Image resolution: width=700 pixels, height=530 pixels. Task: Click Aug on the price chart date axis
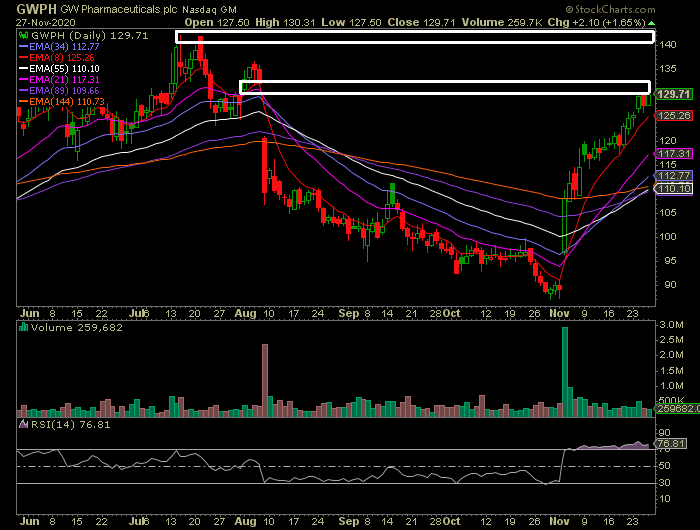point(246,313)
